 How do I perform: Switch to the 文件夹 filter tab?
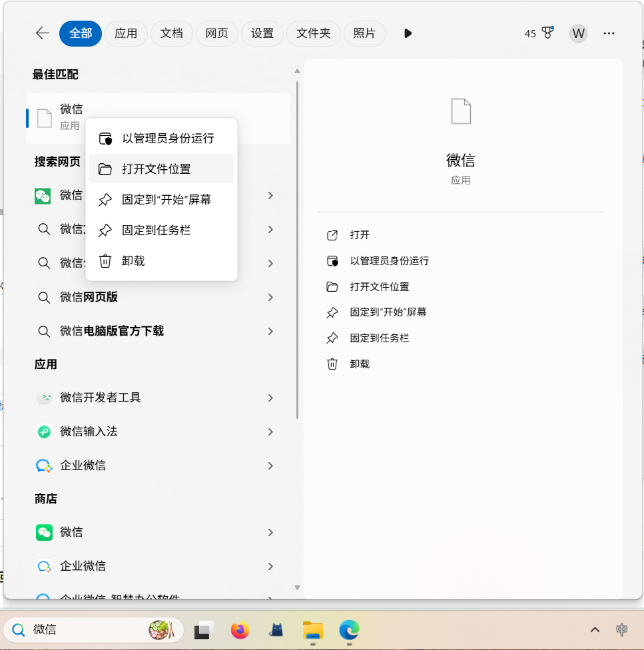[313, 33]
